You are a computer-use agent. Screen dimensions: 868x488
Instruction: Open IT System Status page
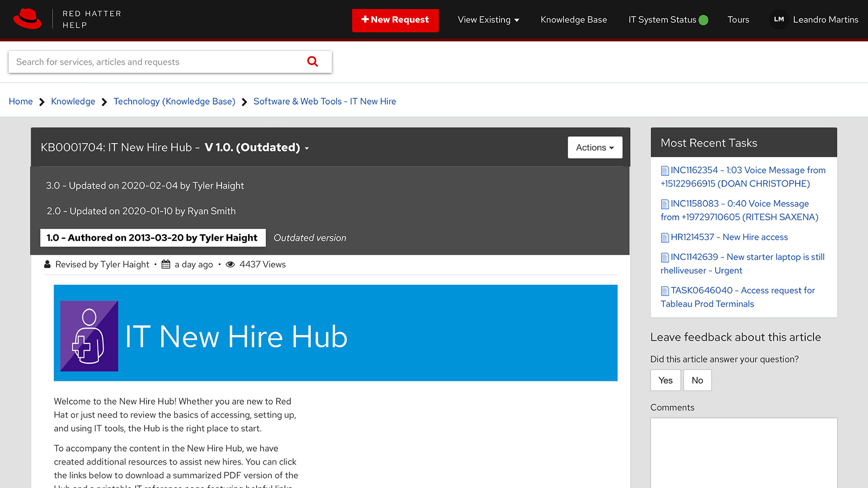tap(662, 20)
